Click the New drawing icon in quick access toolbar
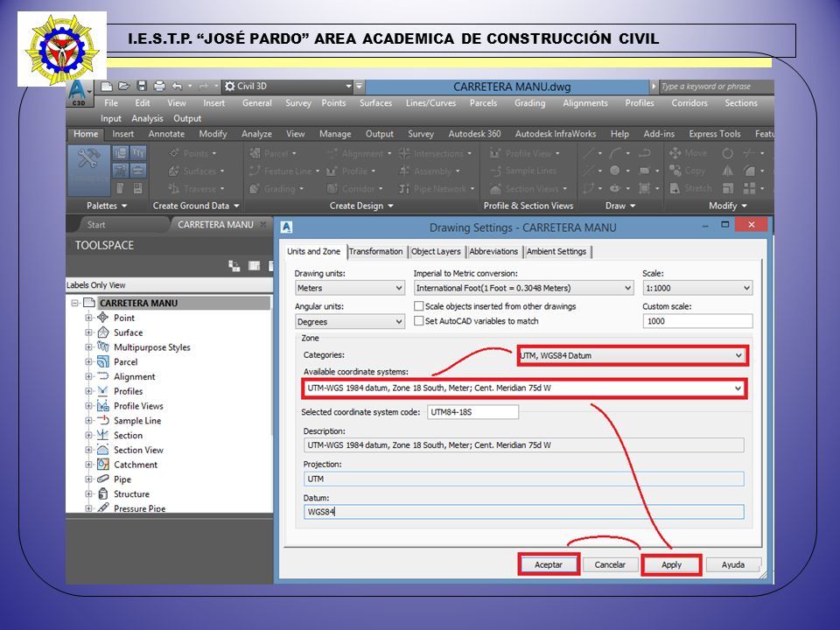The width and height of the screenshot is (840, 630). click(x=107, y=87)
